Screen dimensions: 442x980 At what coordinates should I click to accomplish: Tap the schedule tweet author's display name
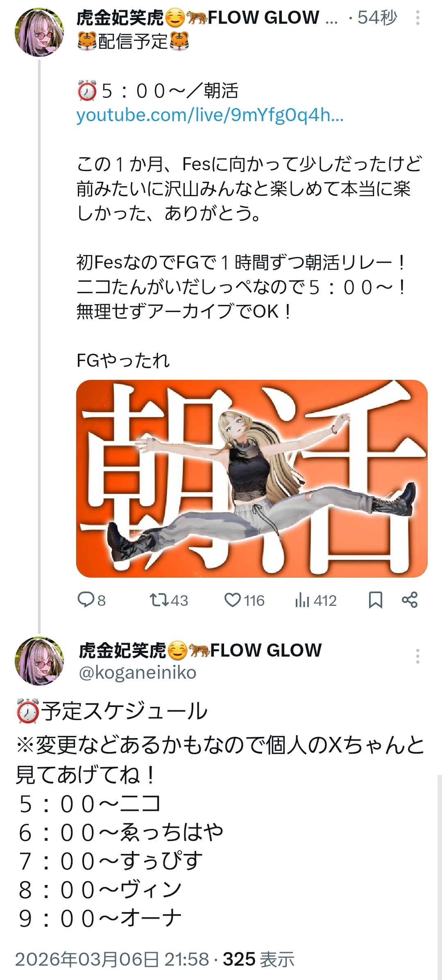pyautogui.click(x=200, y=650)
